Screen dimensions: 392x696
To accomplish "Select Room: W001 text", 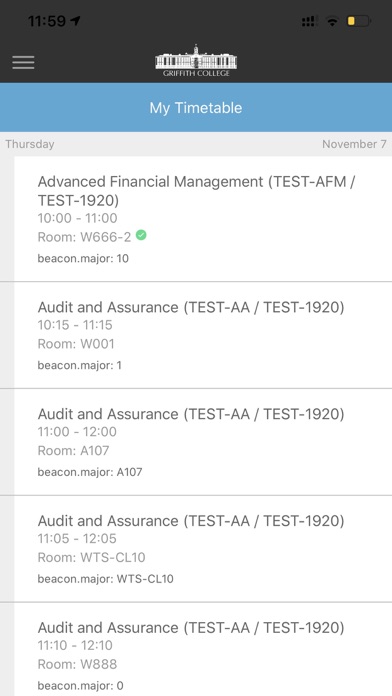I will 76,344.
